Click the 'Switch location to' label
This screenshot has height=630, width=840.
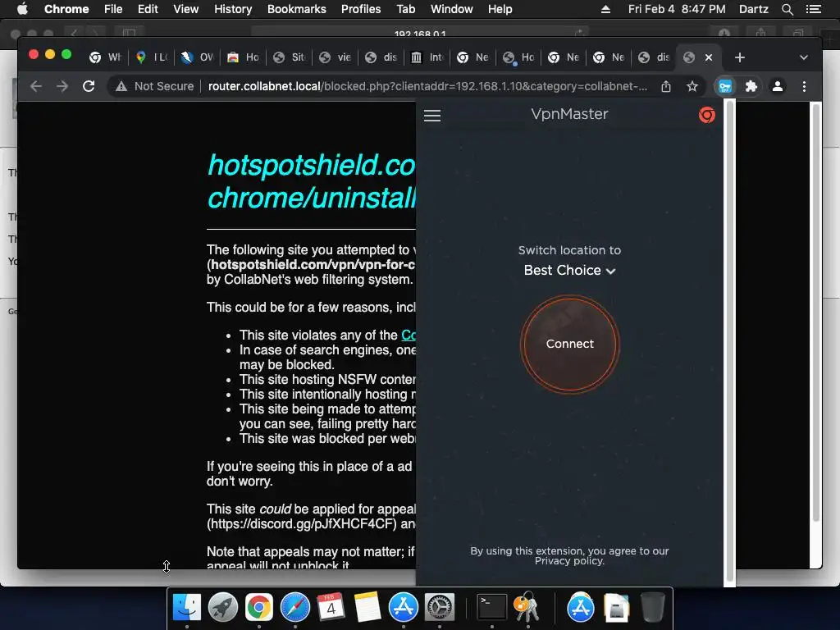pyautogui.click(x=569, y=250)
